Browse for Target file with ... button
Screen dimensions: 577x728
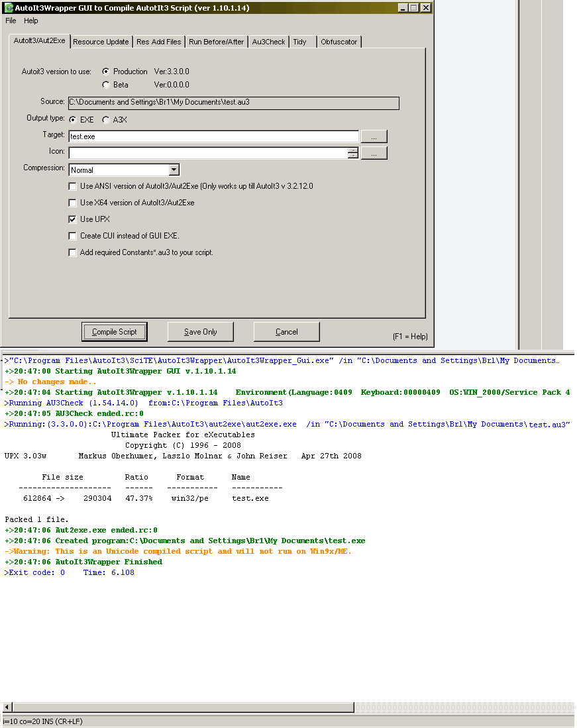coord(374,136)
